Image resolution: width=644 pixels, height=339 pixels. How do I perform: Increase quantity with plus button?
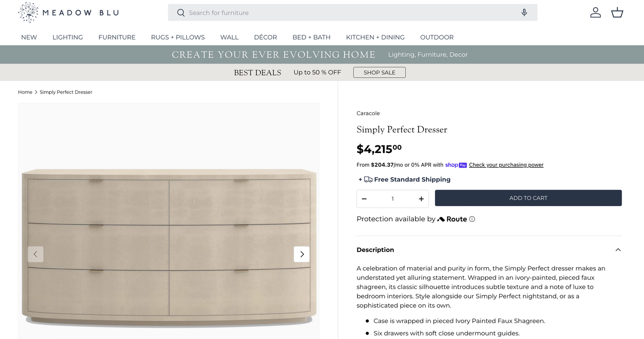tap(421, 199)
